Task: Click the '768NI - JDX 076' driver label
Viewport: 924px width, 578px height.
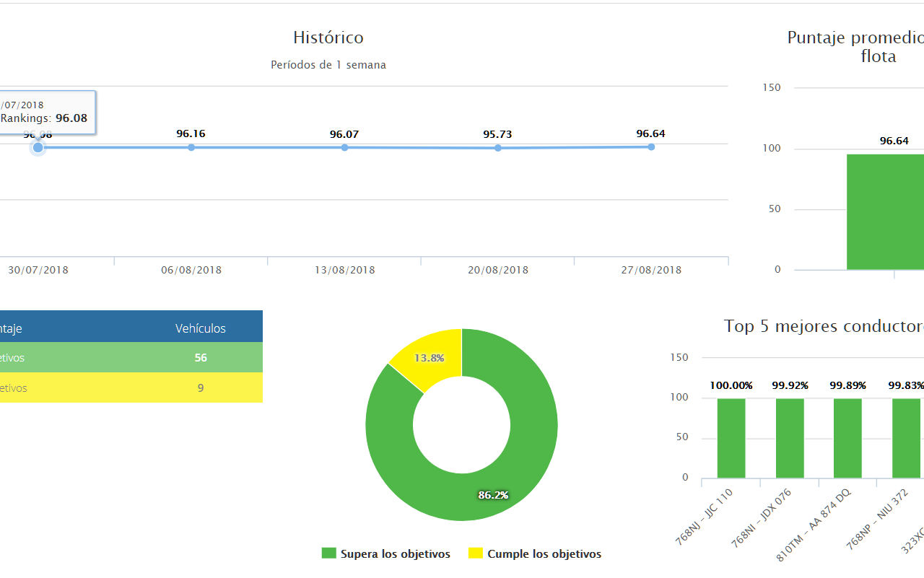Action: (x=762, y=517)
